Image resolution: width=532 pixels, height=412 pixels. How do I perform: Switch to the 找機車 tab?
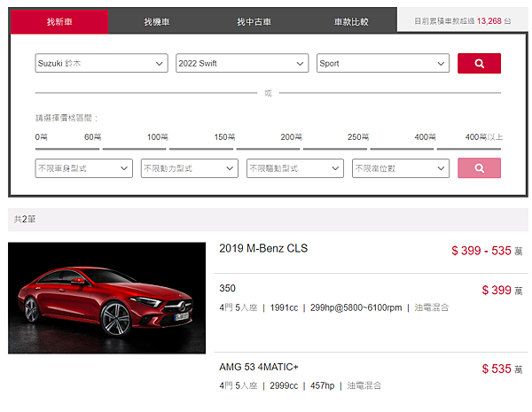(156, 21)
